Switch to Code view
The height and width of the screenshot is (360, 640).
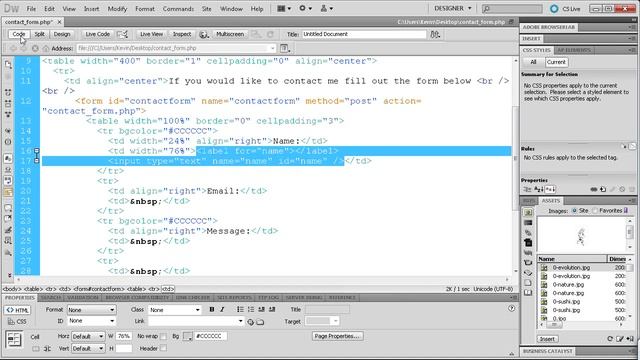pyautogui.click(x=19, y=34)
